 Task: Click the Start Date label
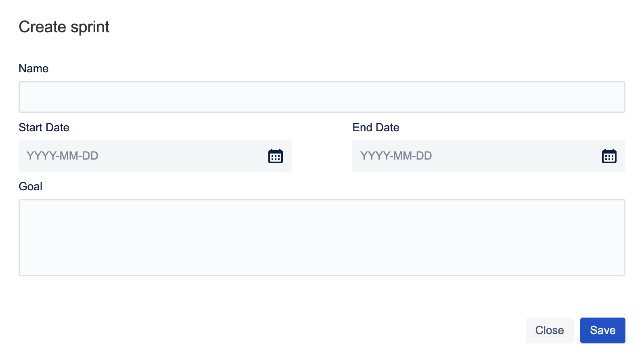tap(44, 128)
